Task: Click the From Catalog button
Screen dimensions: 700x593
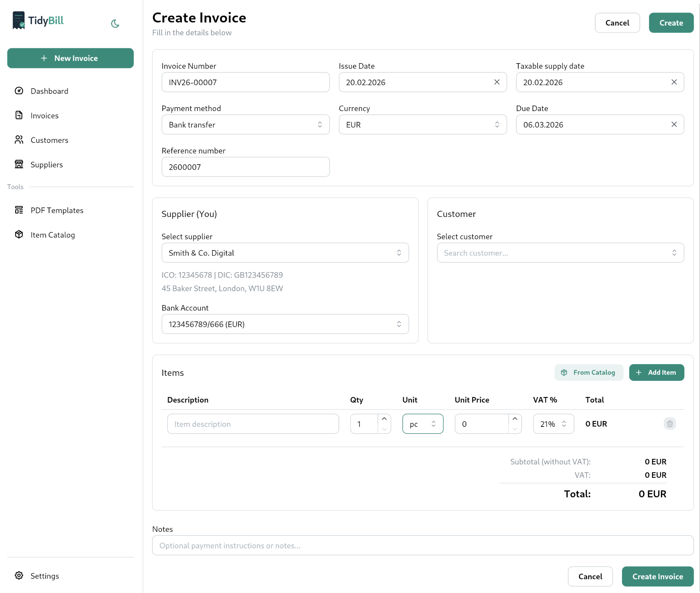Action: click(589, 372)
